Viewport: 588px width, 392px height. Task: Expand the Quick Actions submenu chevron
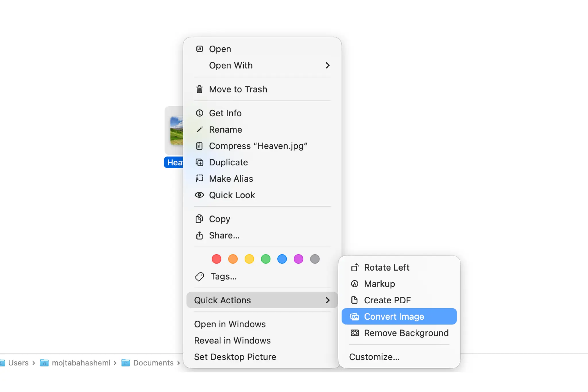coord(328,300)
